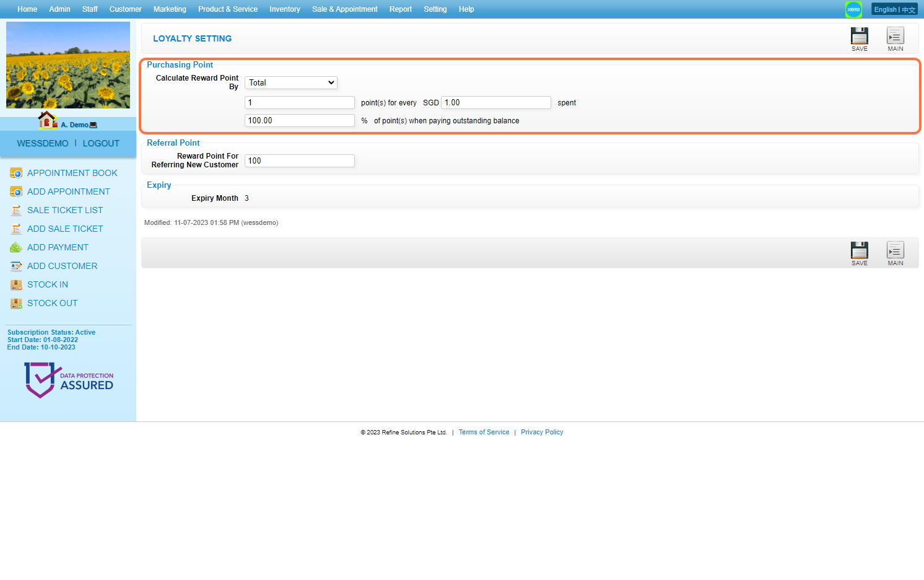Click the SGD amount spent field

pos(496,102)
